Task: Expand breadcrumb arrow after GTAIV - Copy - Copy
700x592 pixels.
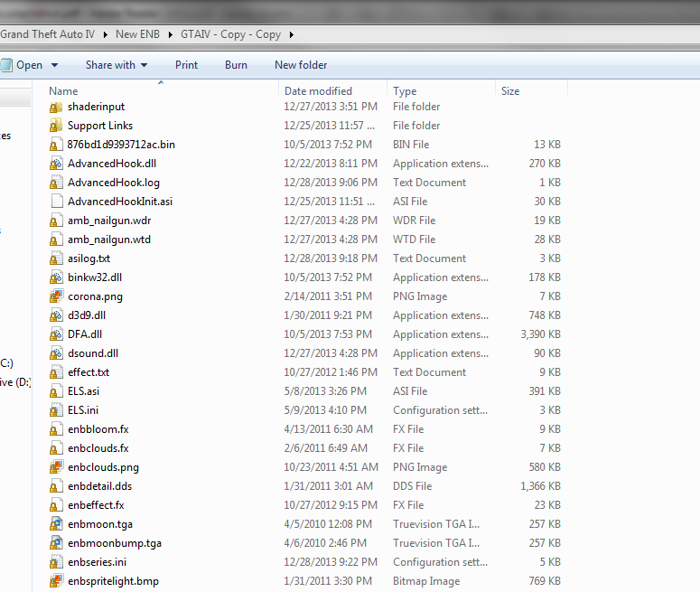Action: (291, 35)
